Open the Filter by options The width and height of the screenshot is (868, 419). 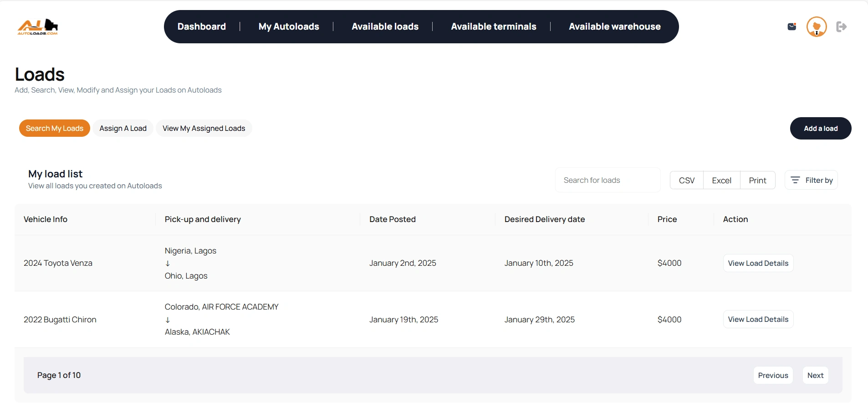coord(811,180)
